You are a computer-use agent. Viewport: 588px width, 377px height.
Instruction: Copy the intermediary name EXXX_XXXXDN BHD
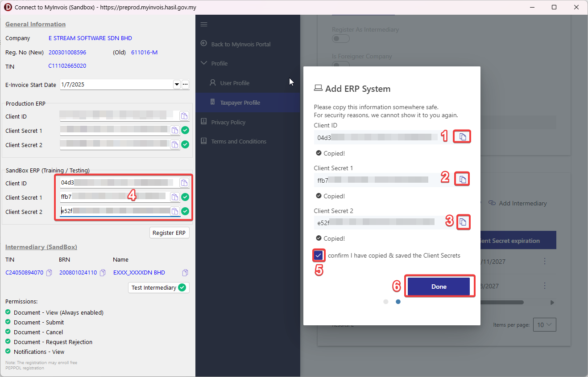(185, 273)
